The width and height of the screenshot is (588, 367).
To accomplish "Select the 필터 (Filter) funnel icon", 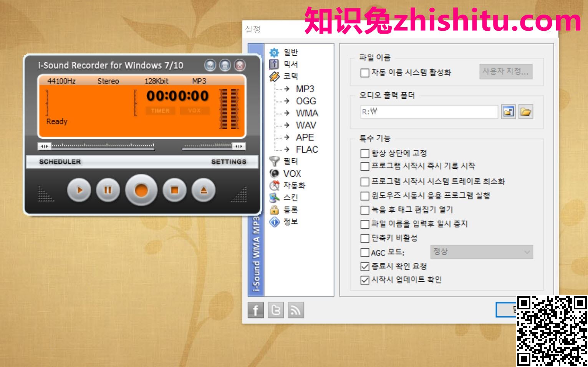I will pos(274,161).
